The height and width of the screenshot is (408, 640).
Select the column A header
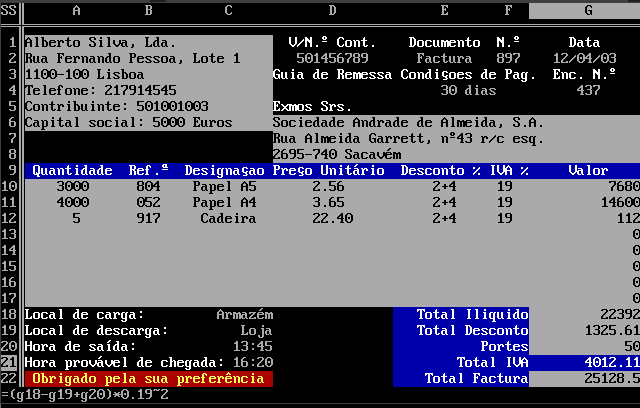(77, 10)
